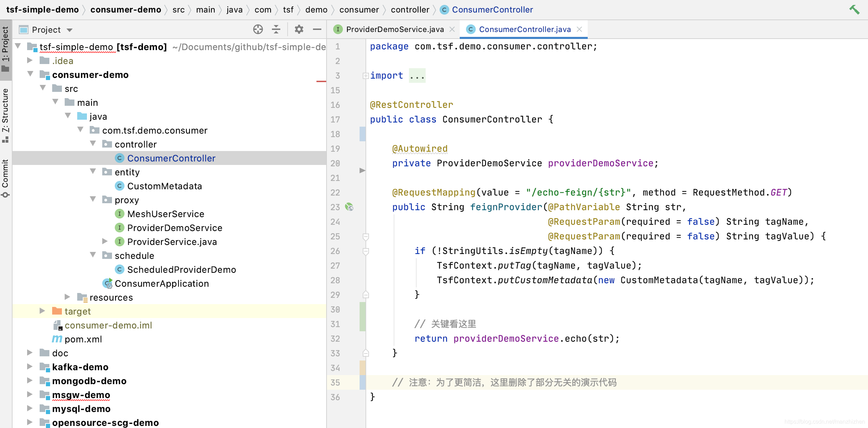This screenshot has height=428, width=868.
Task: Switch to ProviderDemoService.java tab
Action: coord(394,30)
